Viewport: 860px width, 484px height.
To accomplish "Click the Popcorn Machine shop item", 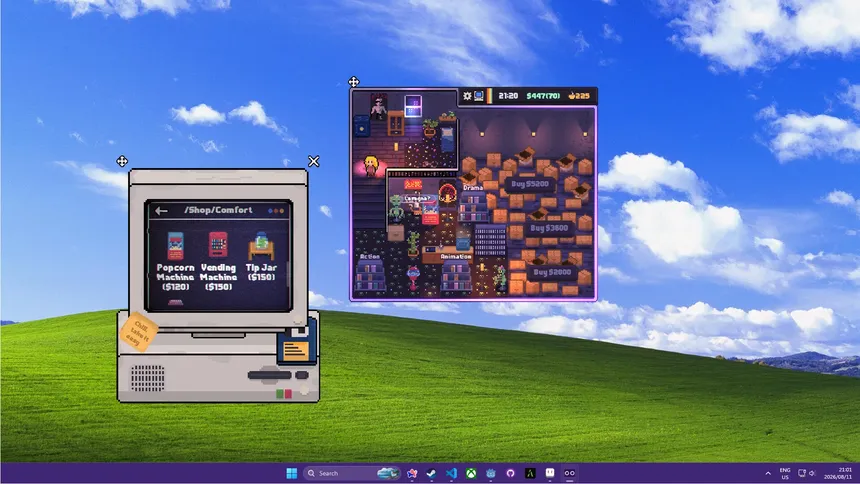I will click(x=176, y=261).
